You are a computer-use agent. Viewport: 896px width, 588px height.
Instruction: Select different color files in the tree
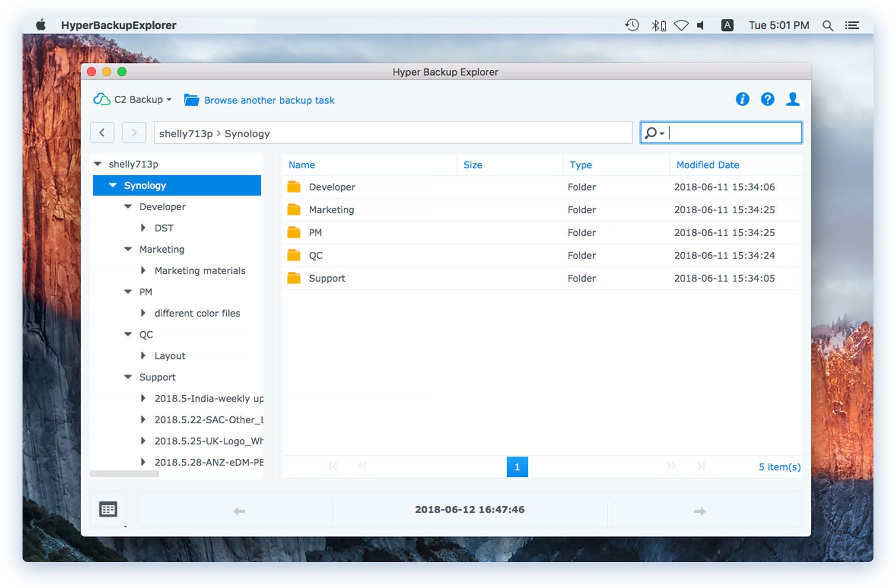[197, 313]
